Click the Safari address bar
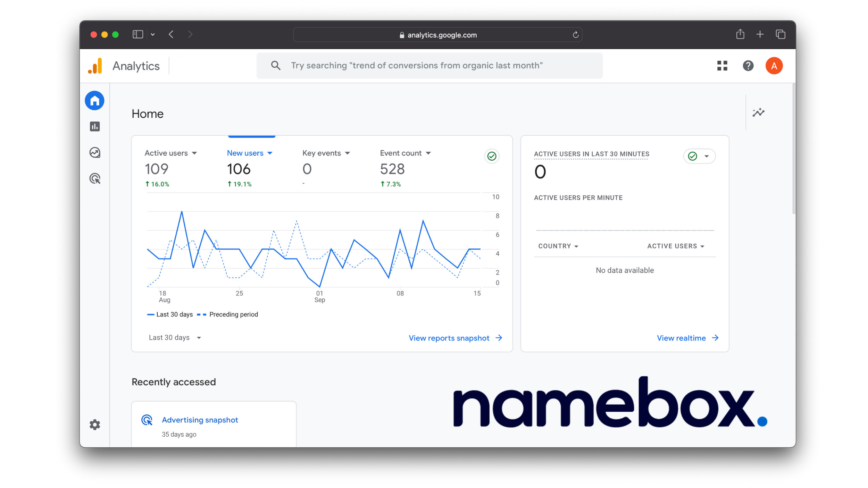 (x=437, y=35)
